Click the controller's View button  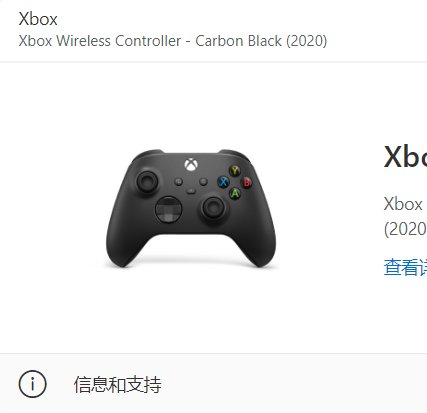[179, 182]
